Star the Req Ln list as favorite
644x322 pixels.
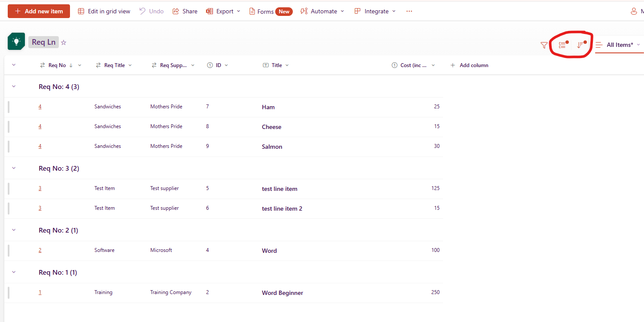click(64, 42)
